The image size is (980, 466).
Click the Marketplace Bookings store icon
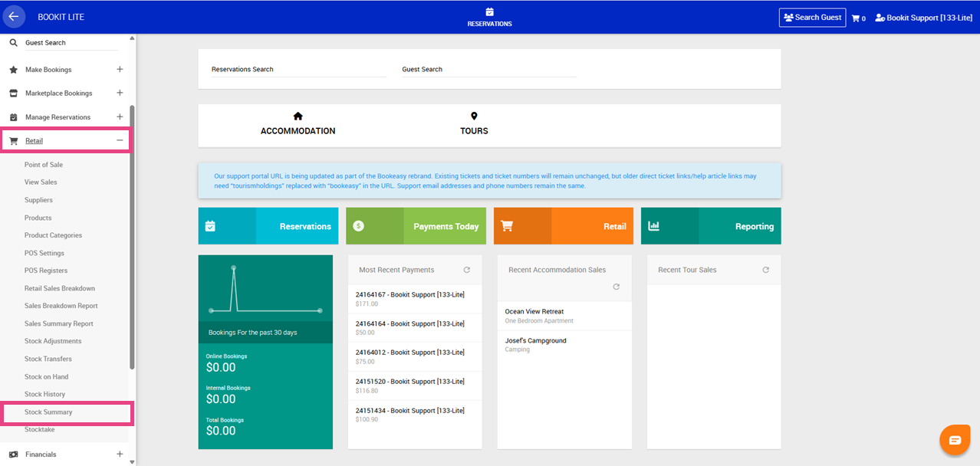click(13, 94)
